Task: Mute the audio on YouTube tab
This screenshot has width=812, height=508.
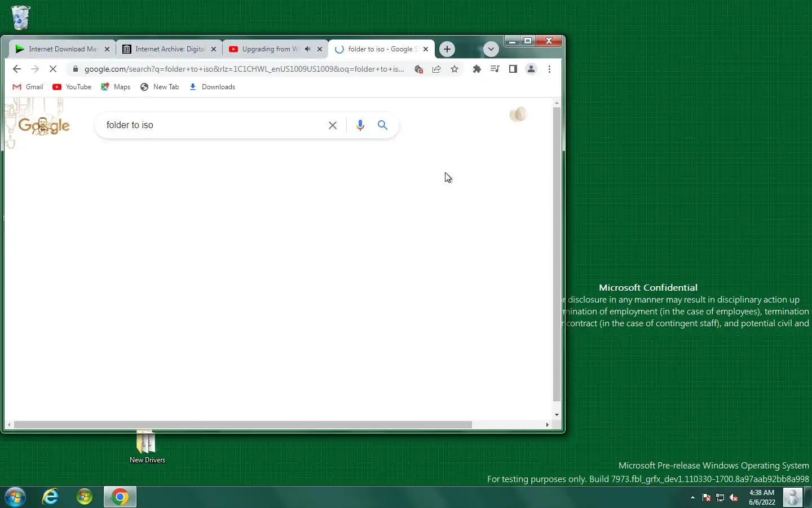Action: tap(307, 49)
